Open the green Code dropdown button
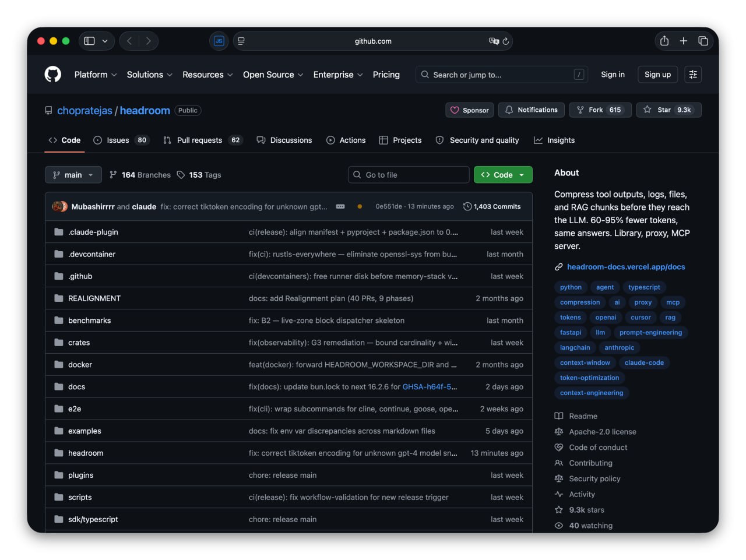Screen dimensions: 746x560 [x=503, y=175]
